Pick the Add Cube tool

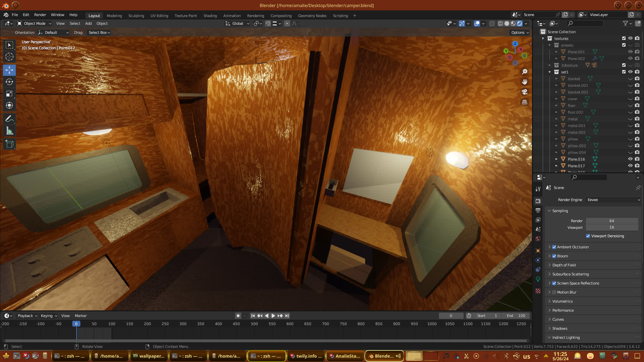click(9, 144)
